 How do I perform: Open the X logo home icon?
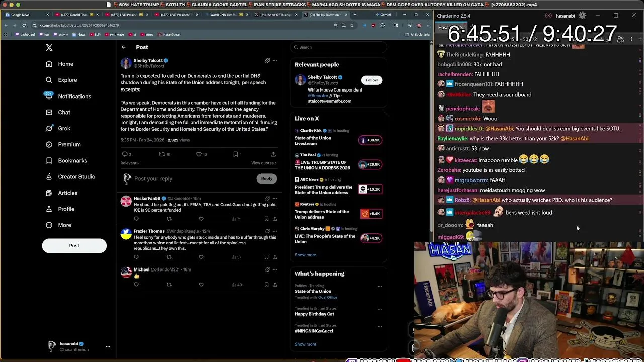49,48
